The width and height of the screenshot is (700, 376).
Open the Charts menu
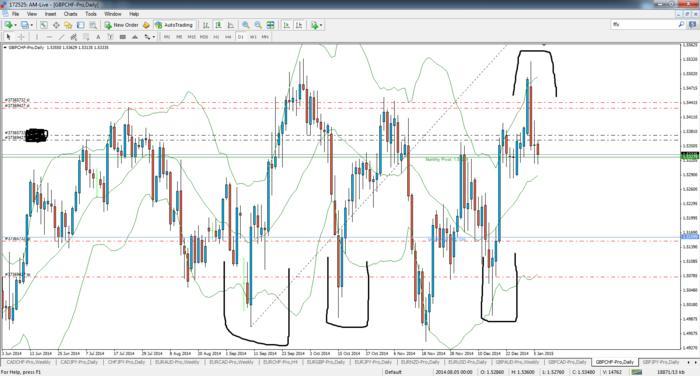pyautogui.click(x=71, y=14)
